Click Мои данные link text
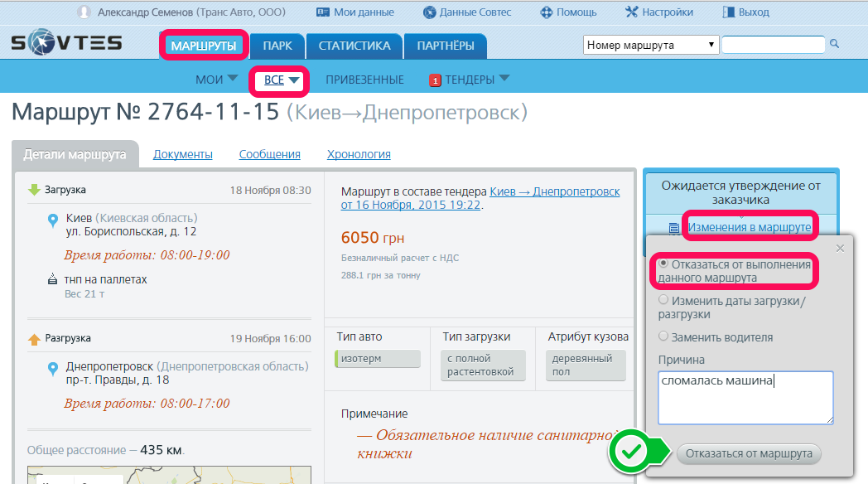Image resolution: width=868 pixels, height=484 pixels. 364,12
